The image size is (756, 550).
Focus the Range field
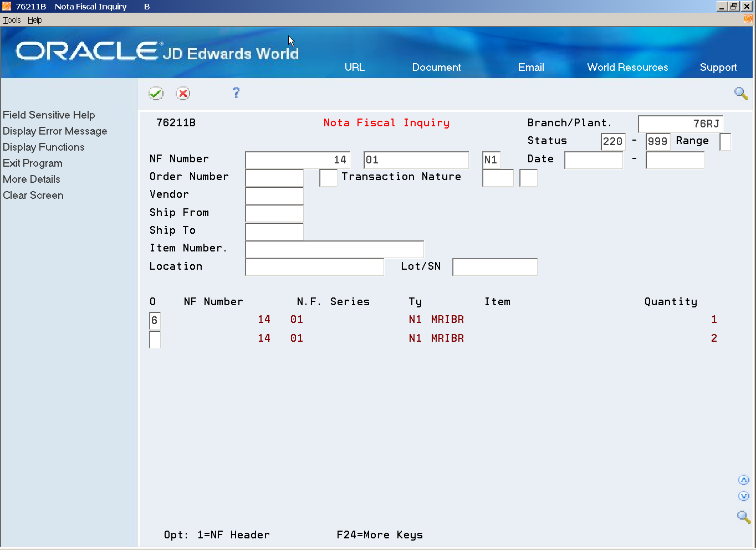coord(725,142)
